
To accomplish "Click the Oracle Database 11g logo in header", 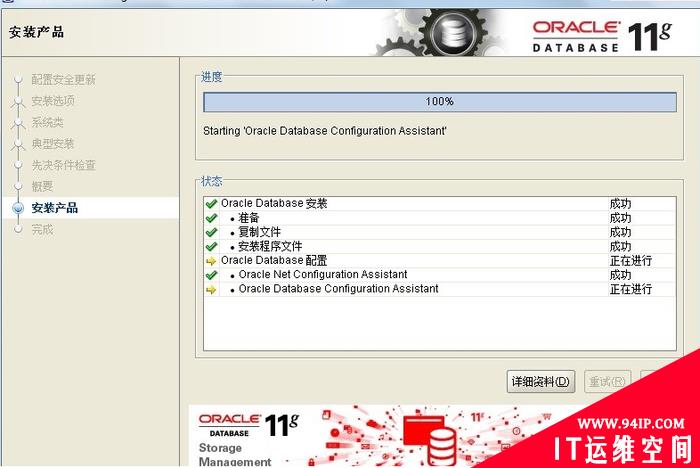I will point(602,36).
